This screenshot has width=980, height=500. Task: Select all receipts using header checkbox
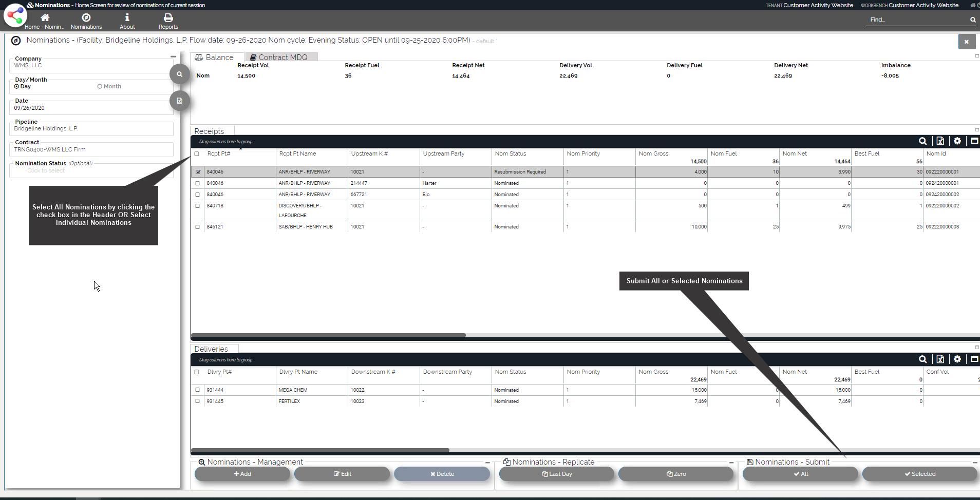[x=197, y=154]
